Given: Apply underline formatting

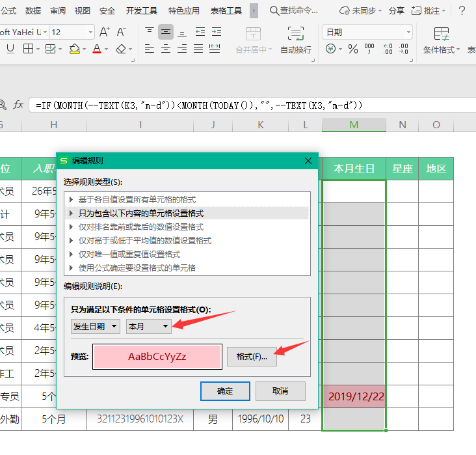Looking at the screenshot, I should (10, 49).
